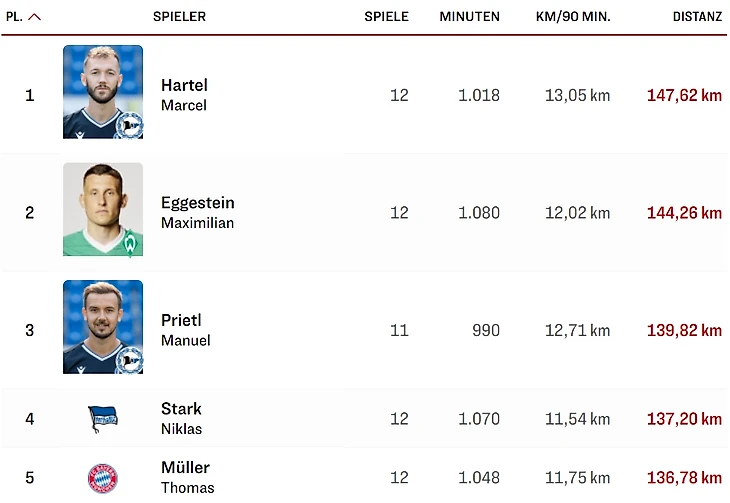
Task: Sort table by MINUTEN column header
Action: tap(469, 17)
